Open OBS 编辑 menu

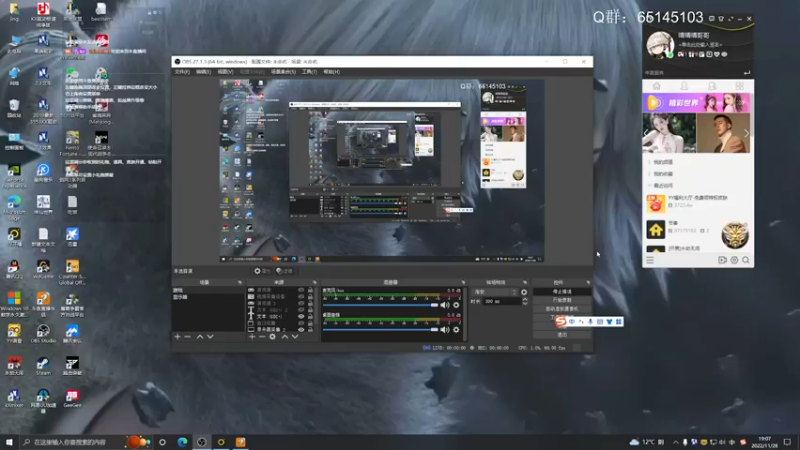point(203,72)
